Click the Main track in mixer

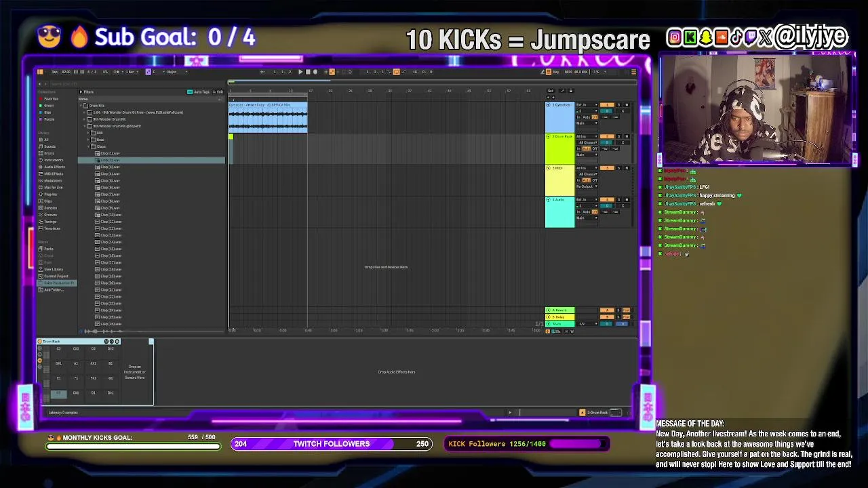coord(559,323)
